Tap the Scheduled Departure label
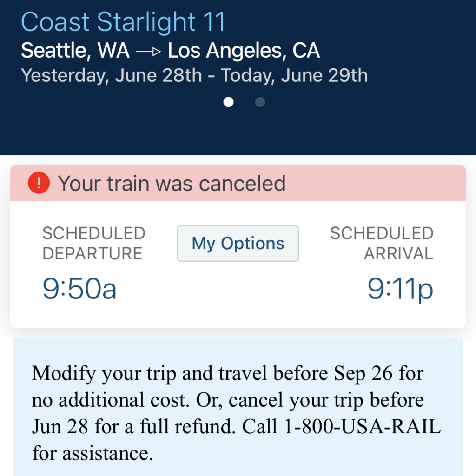Screen dimensions: 476x476 93,243
